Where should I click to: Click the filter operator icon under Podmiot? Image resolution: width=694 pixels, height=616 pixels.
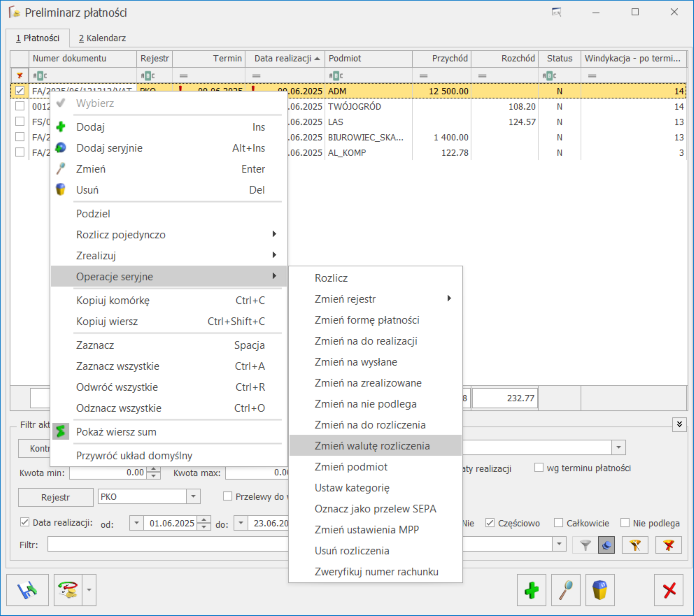336,76
